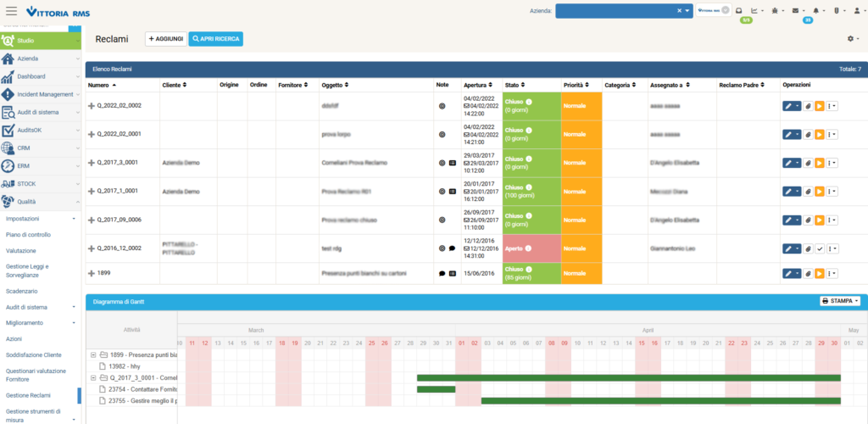
Task: Sort table by Stato column
Action: [515, 86]
